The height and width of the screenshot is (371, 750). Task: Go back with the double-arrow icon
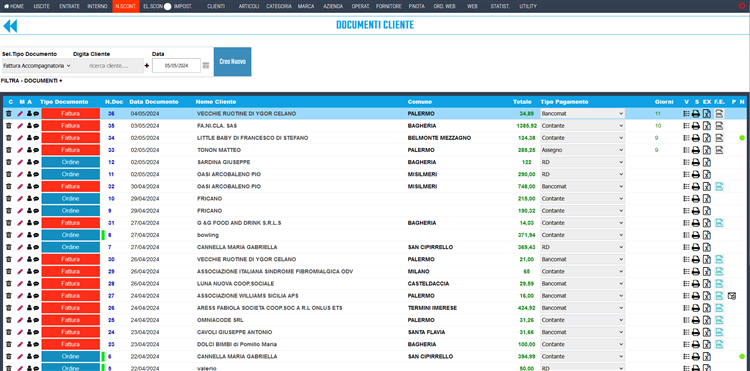pyautogui.click(x=10, y=25)
